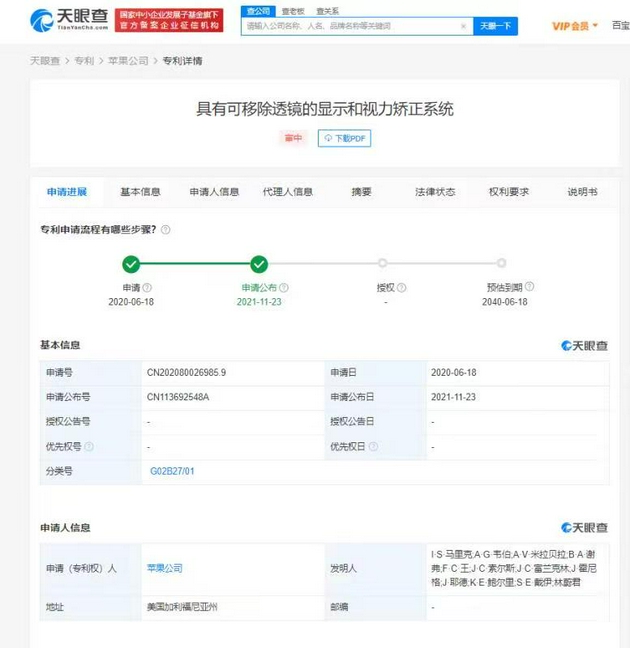Select the 查关系 search tab

[327, 11]
